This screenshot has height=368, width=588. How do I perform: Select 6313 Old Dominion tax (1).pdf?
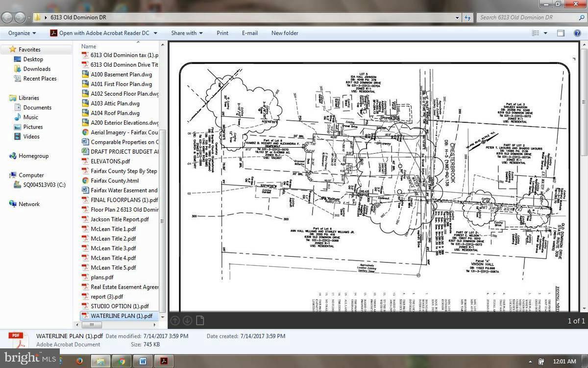pyautogui.click(x=120, y=55)
